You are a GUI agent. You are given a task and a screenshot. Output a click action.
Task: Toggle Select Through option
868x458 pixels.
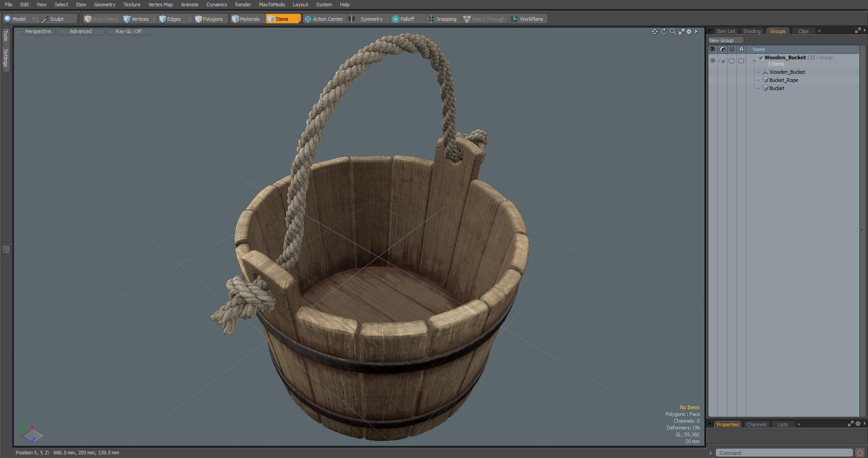tap(484, 19)
